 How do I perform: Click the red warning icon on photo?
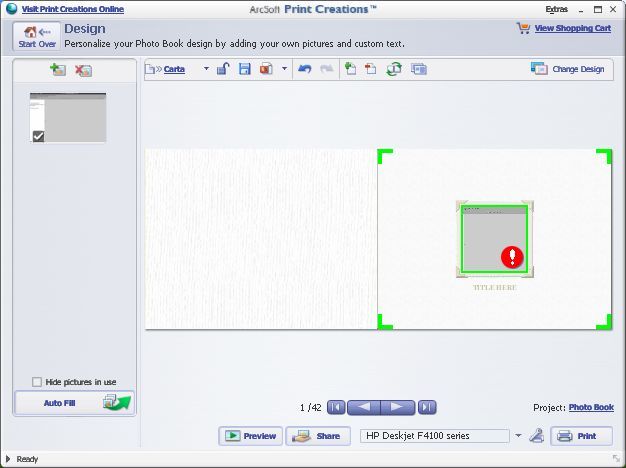click(512, 257)
